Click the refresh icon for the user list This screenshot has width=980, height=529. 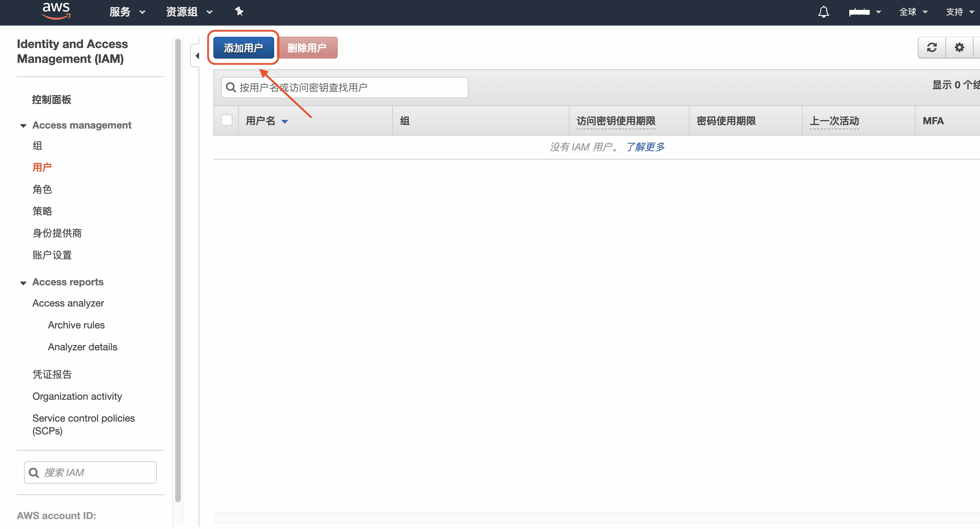click(932, 48)
